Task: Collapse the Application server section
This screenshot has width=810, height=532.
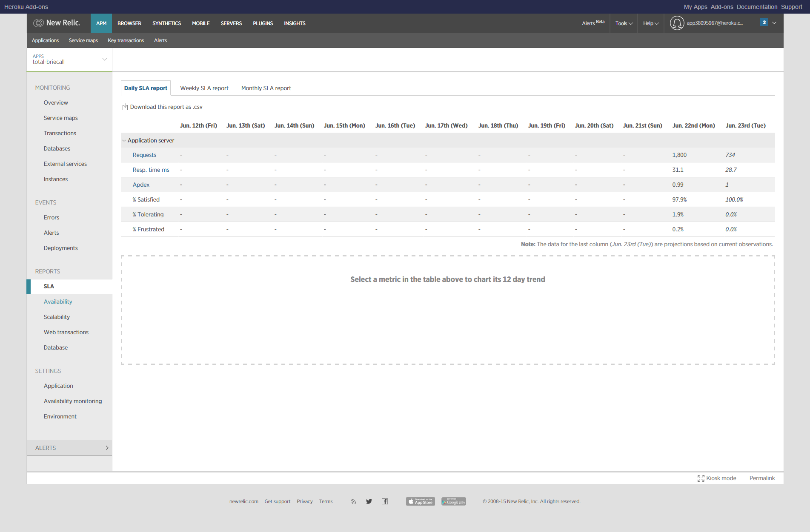Action: pyautogui.click(x=124, y=141)
